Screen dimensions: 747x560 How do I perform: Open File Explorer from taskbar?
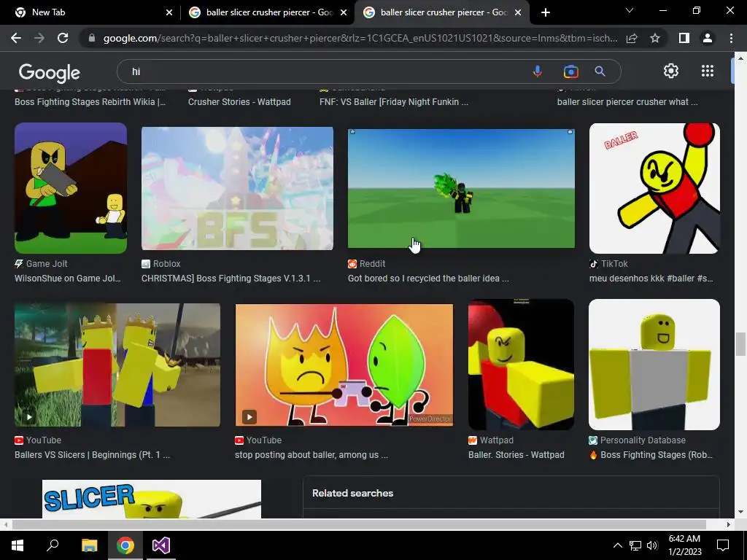(x=89, y=545)
